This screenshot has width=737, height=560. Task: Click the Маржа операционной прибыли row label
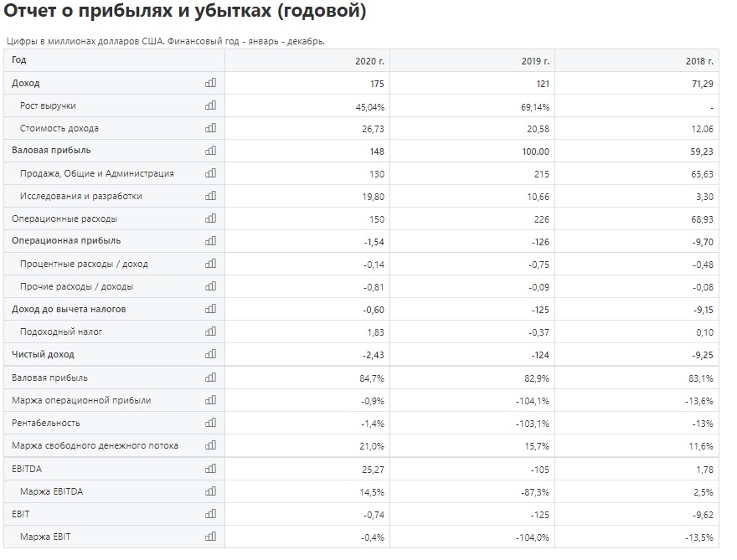coord(81,400)
